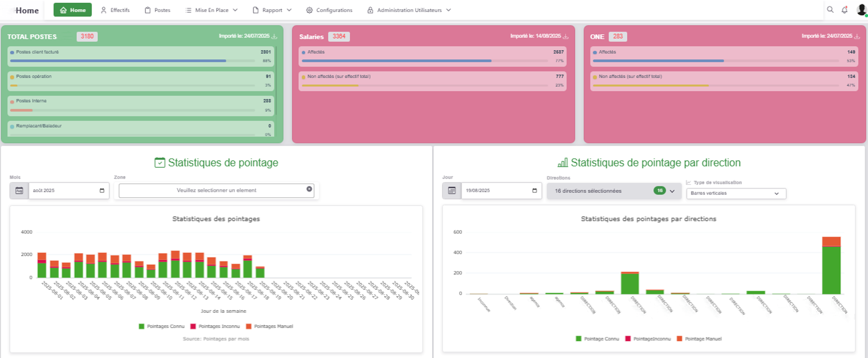Image resolution: width=868 pixels, height=358 pixels.
Task: Click download icon in TOTAL POSTES card
Action: (274, 37)
